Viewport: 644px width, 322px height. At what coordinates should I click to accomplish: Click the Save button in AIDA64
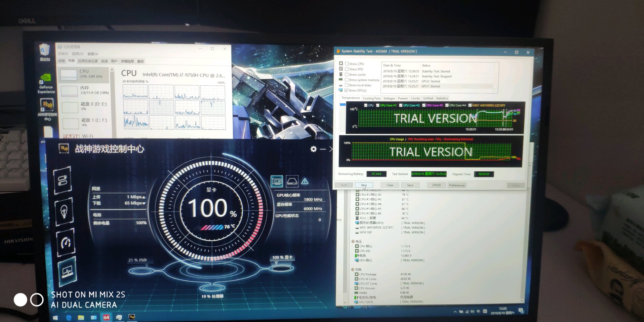[410, 185]
